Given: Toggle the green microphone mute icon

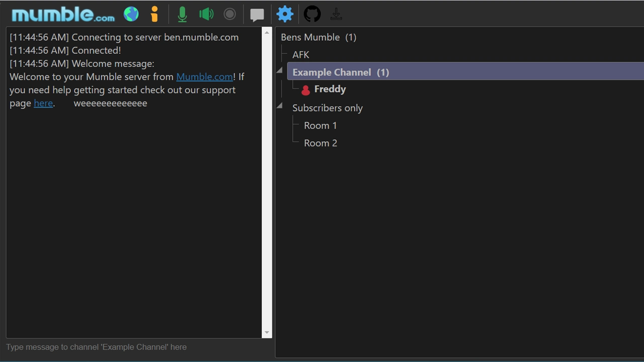Looking at the screenshot, I should coord(182,14).
